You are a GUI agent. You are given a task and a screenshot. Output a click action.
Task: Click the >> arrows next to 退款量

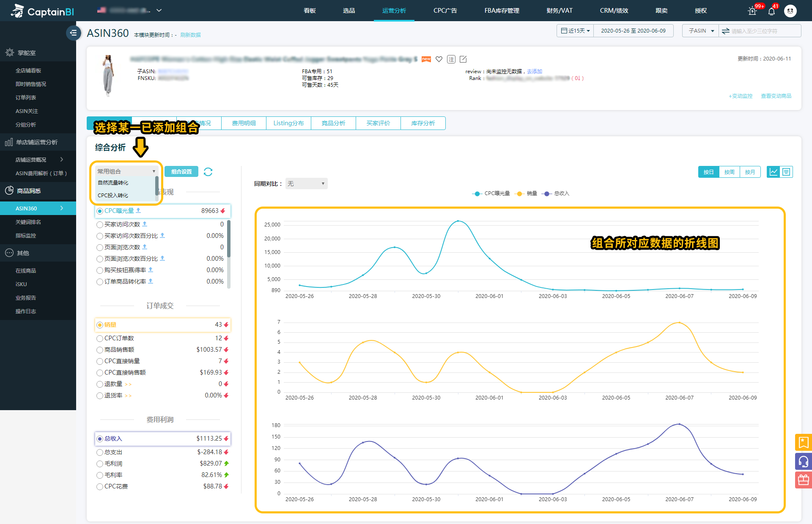click(x=128, y=384)
